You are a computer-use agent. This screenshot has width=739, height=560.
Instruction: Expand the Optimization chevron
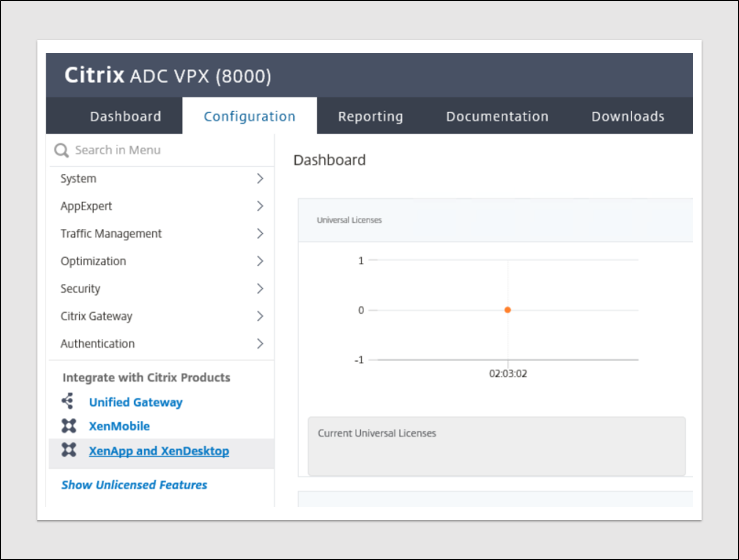260,261
